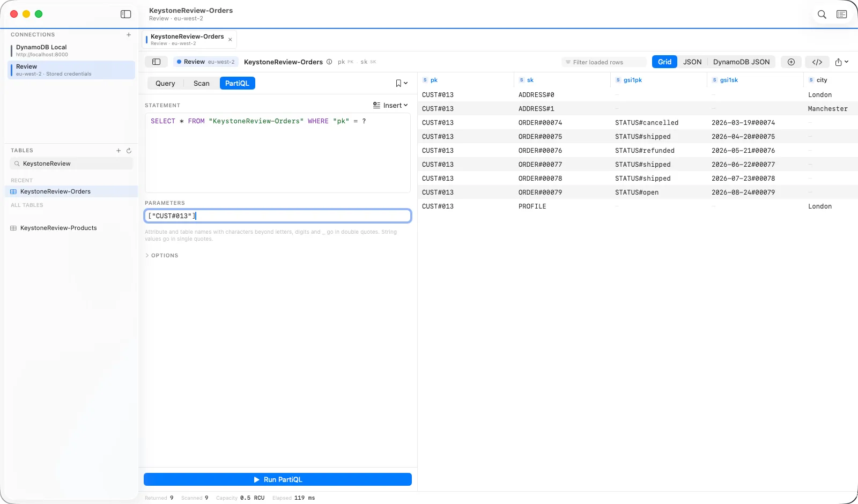Toggle the sidebar with the title bar icon
This screenshot has height=504, width=858.
(x=126, y=14)
